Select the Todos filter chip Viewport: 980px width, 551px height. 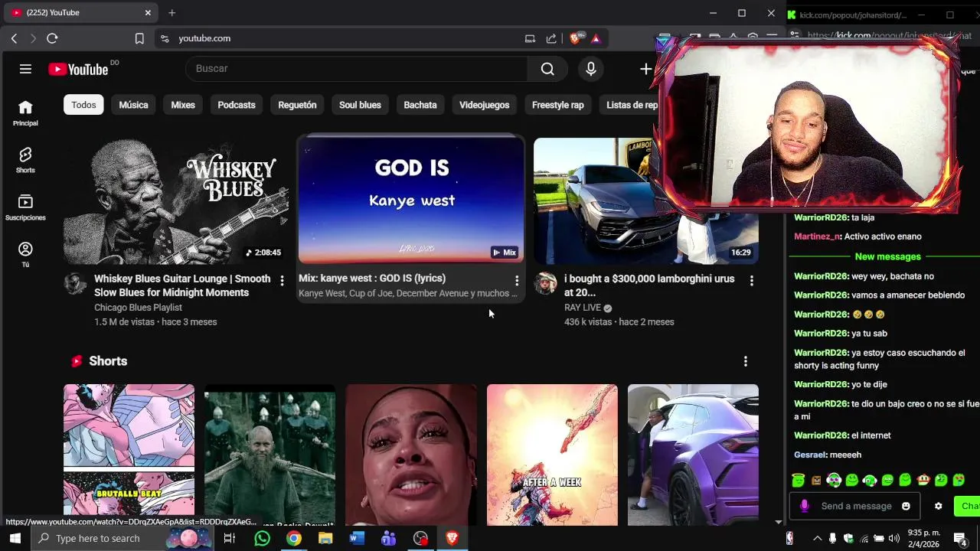coord(83,105)
